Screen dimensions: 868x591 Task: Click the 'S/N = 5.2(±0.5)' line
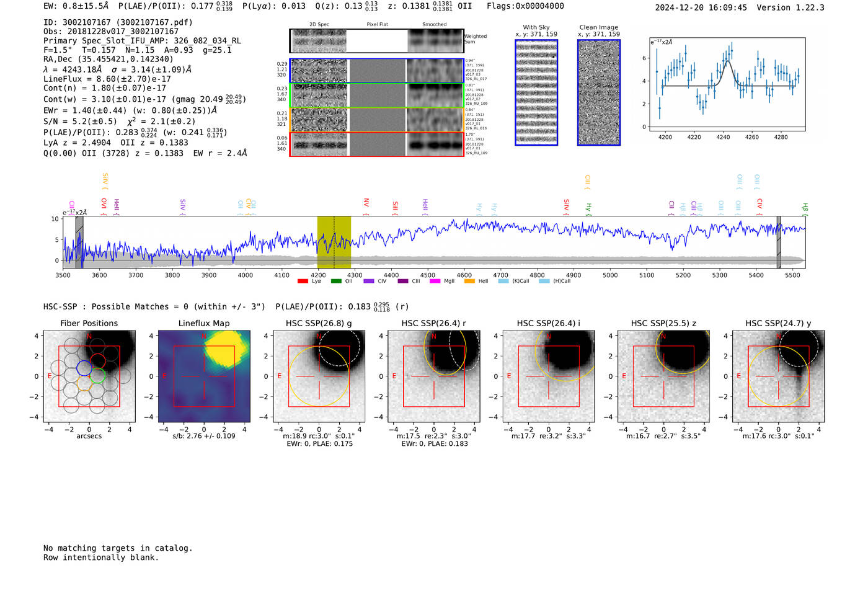119,122
